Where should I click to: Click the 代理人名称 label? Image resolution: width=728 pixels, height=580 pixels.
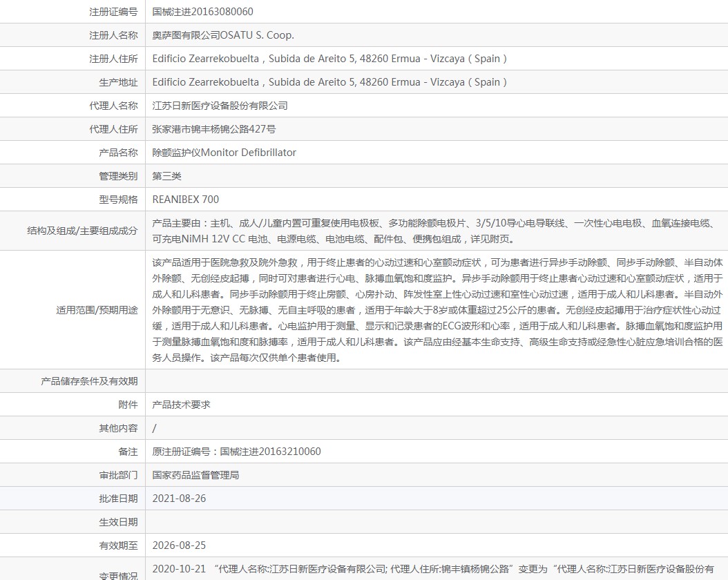click(x=113, y=106)
